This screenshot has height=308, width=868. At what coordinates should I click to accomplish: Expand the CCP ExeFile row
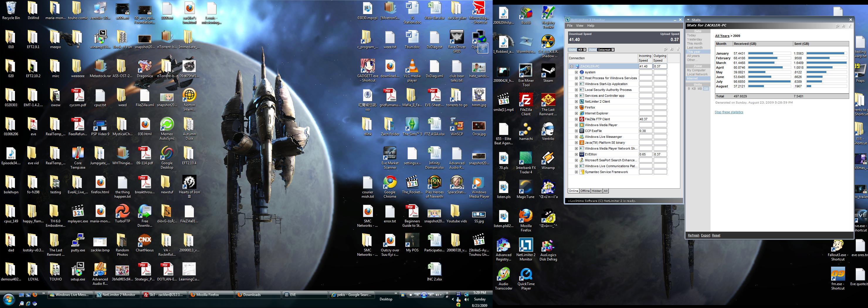coord(576,131)
